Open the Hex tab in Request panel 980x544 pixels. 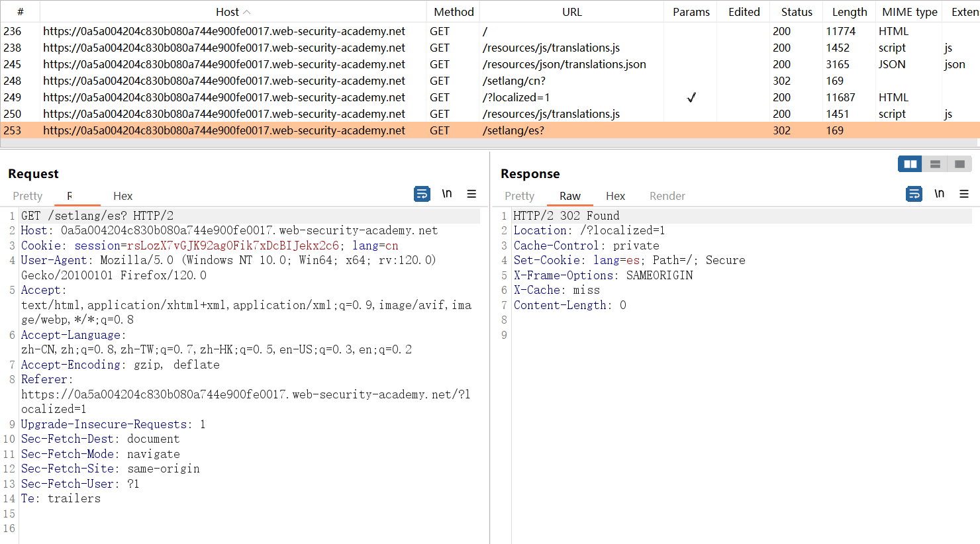tap(122, 196)
